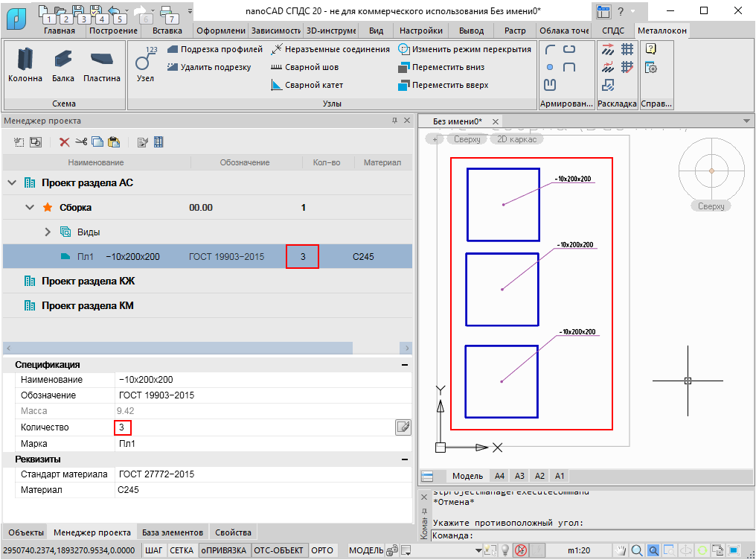The image size is (756, 560).
Task: Click Удалить подрезку in the ribbon
Action: [209, 67]
